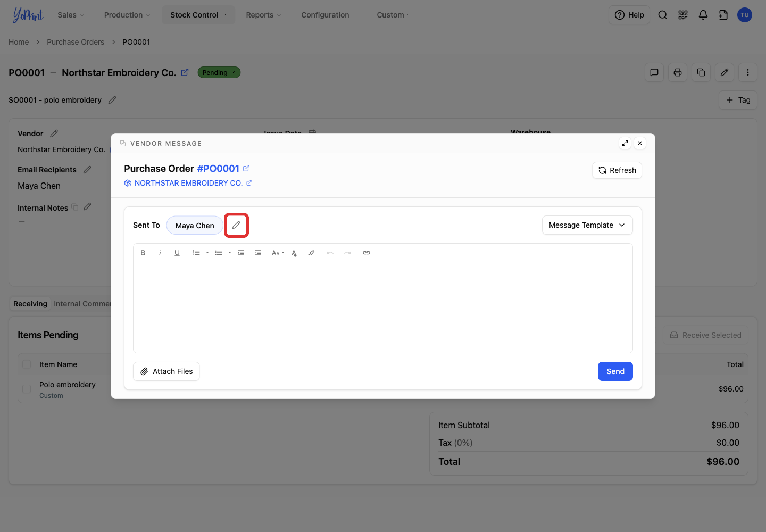Viewport: 766px width, 532px height.
Task: Click the print icon for PO0001
Action: [678, 72]
